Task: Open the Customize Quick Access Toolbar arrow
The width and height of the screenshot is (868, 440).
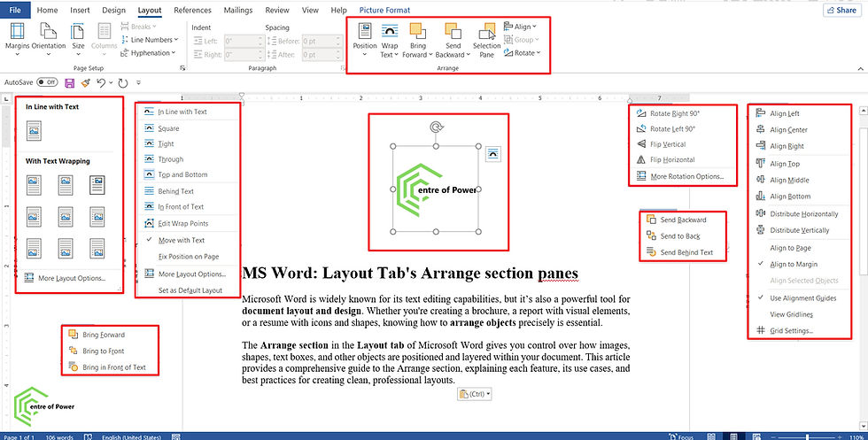Action: pyautogui.click(x=138, y=83)
